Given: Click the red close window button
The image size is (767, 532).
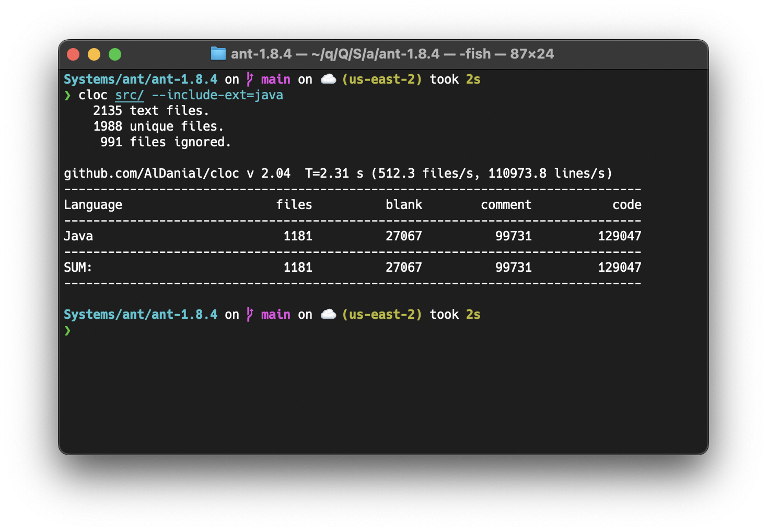Looking at the screenshot, I should (73, 54).
